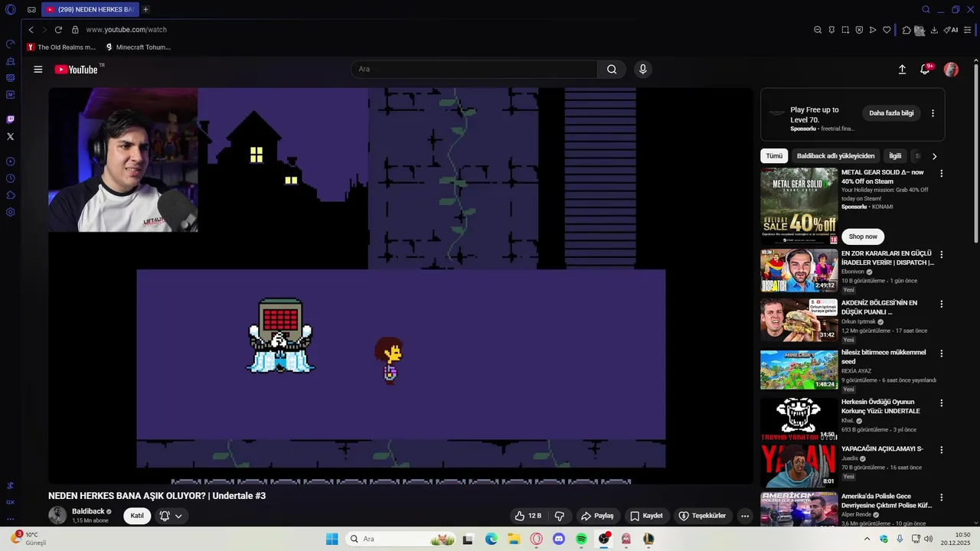This screenshot has width=980, height=551.
Task: Open options for EN ZOR KARARLARI video
Action: (942, 254)
